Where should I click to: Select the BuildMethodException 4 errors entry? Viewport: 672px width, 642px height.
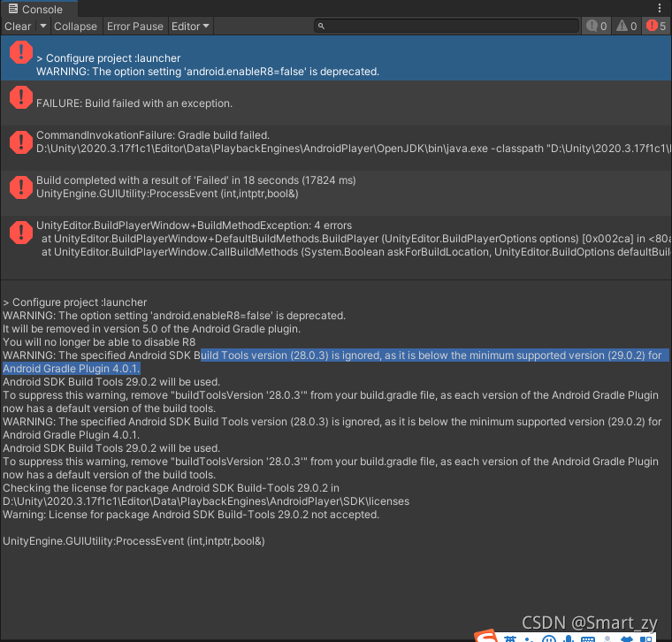click(336, 238)
